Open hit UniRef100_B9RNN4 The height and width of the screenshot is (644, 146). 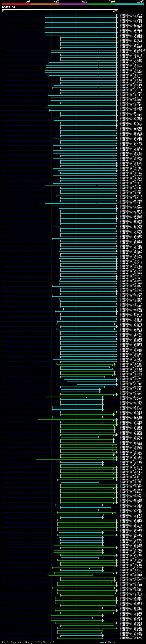pyautogui.click(x=131, y=17)
